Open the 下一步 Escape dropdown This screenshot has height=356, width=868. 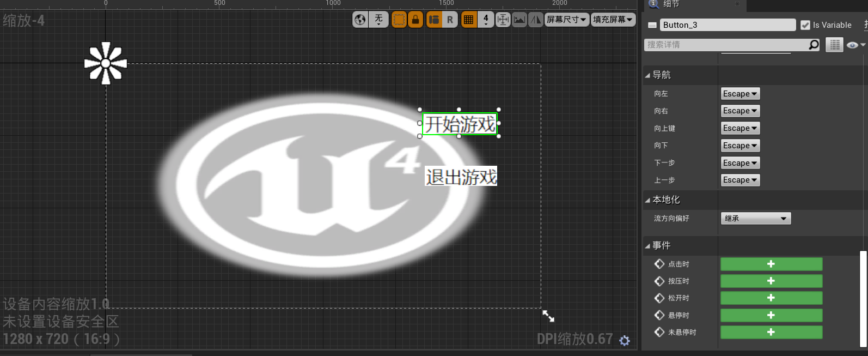[740, 163]
